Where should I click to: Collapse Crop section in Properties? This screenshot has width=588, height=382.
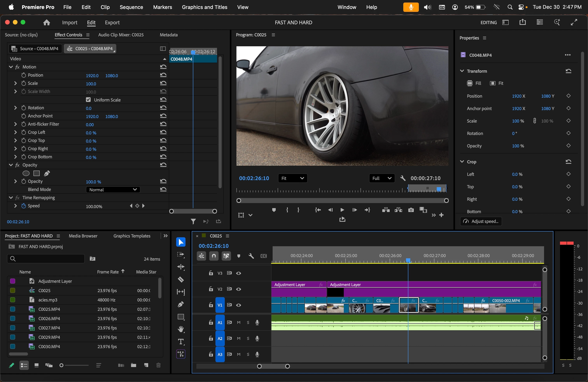click(462, 162)
